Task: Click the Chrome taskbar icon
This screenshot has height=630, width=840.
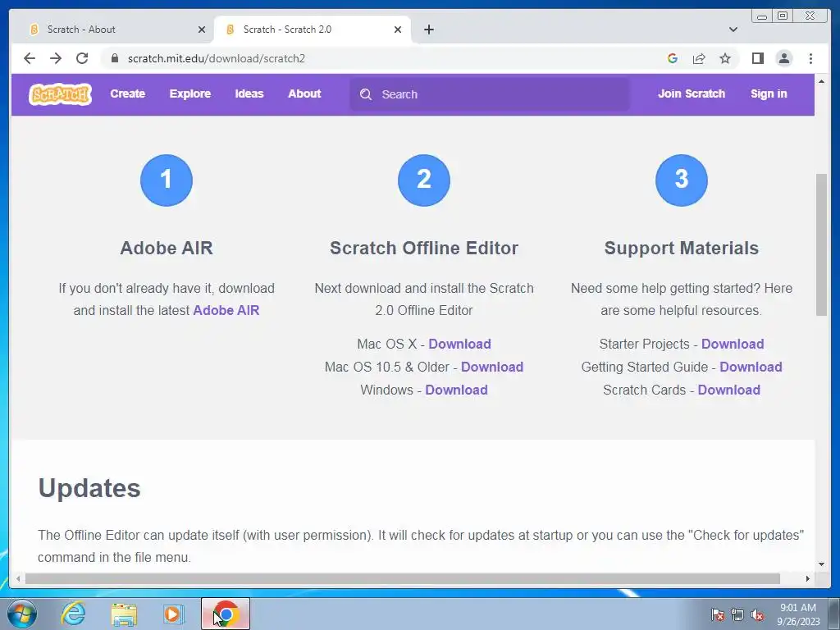Action: tap(226, 614)
